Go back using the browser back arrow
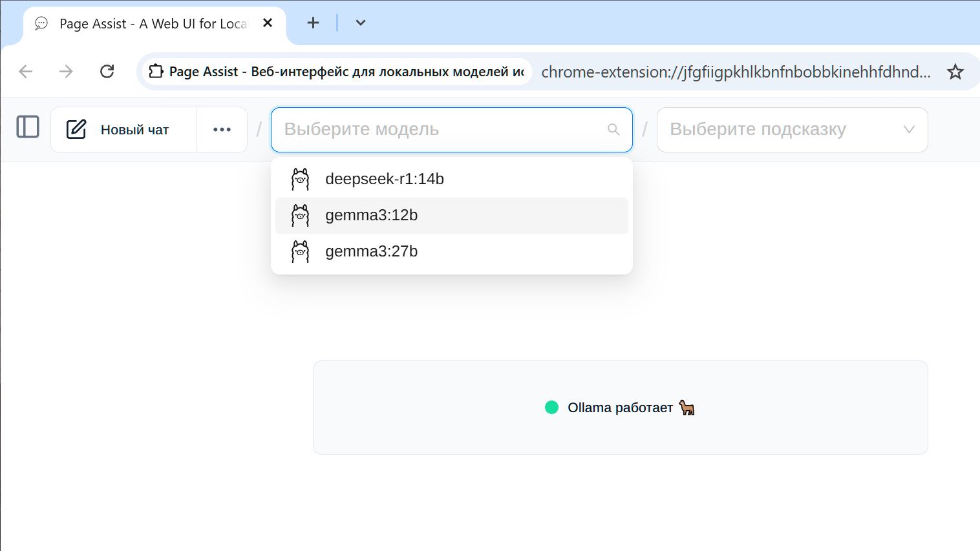Viewport: 980px width, 551px height. [26, 72]
